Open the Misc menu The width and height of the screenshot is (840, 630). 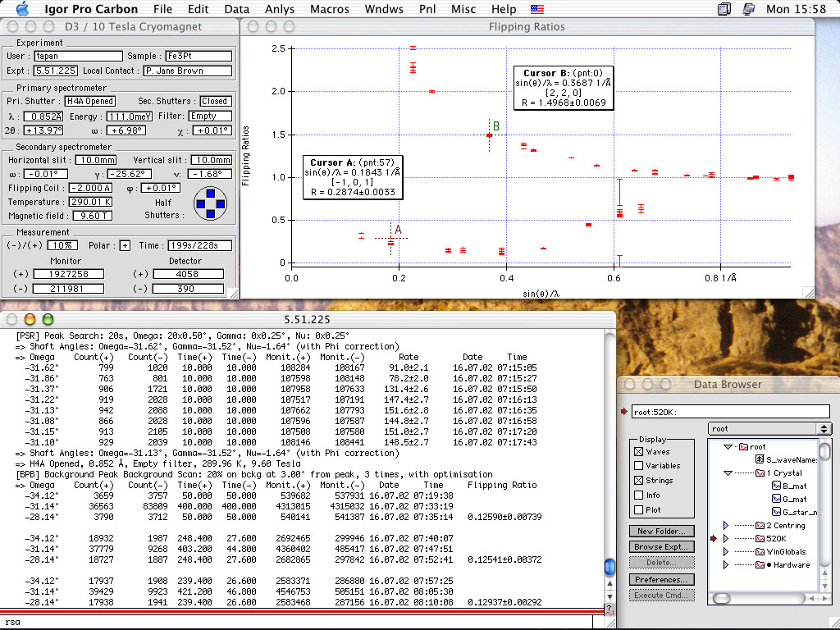(463, 9)
